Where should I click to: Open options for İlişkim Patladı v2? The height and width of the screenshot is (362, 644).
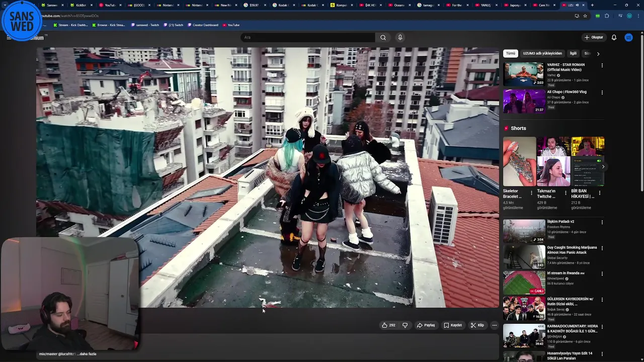point(602,222)
